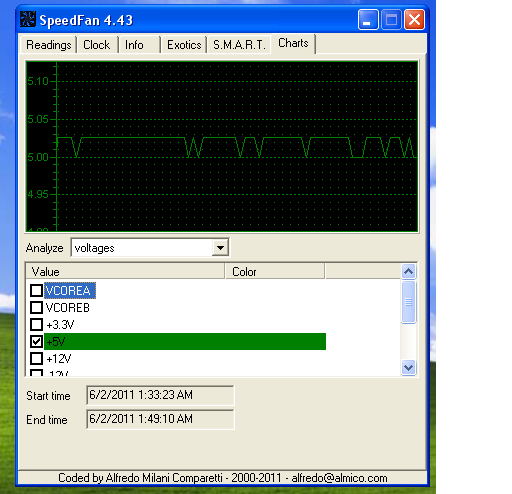Screen dimensions: 512x494
Task: Check the VCOREB voltage box
Action: 36,307
